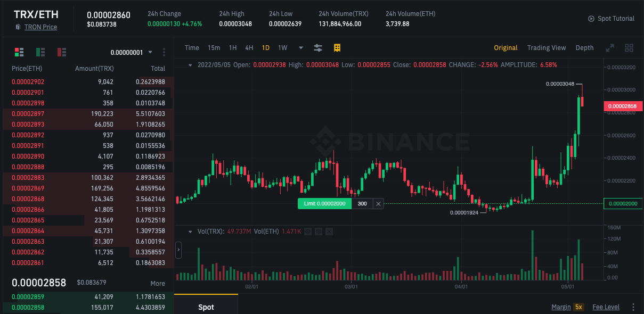Select sell order at price 0.00002897
Viewport: 644px width, 314px height.
point(88,114)
